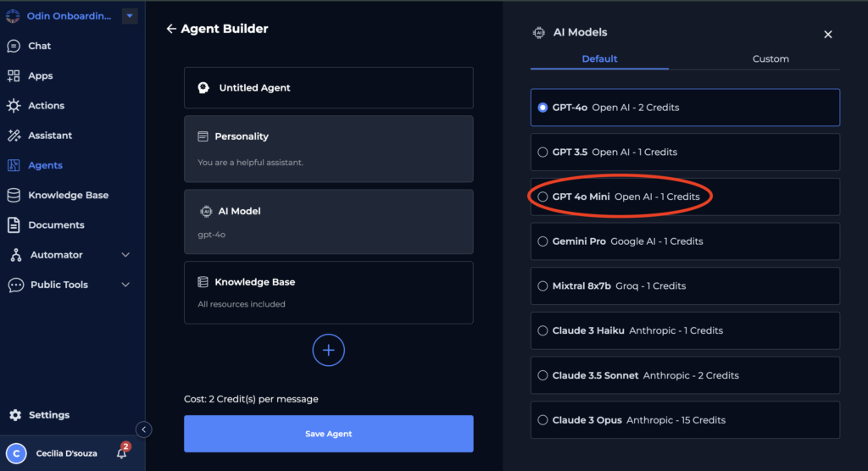Select the Gemini Pro radio button
This screenshot has height=471, width=868.
click(542, 242)
